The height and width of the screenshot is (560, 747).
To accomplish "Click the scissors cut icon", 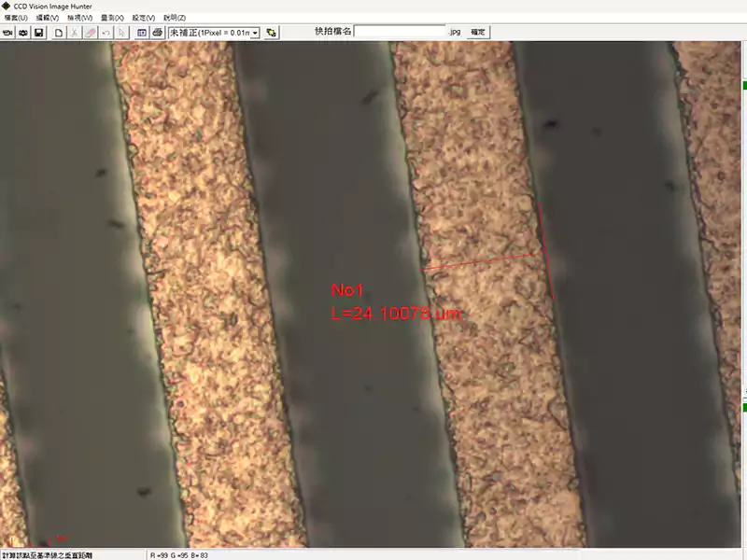I will pos(75,33).
